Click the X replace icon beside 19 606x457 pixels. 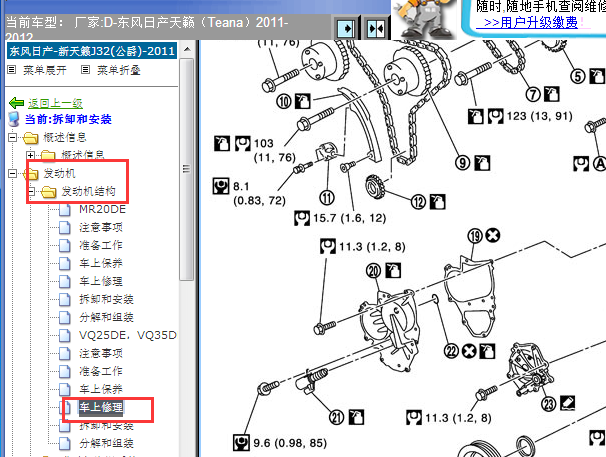[493, 235]
